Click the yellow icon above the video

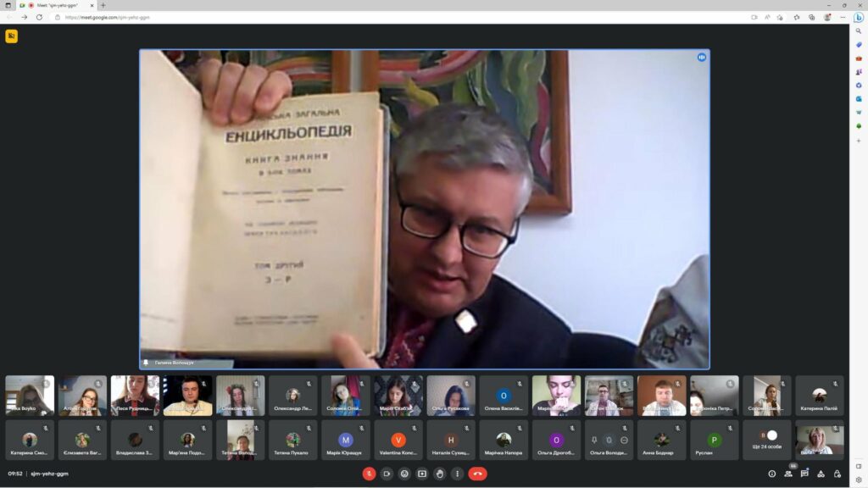(11, 36)
